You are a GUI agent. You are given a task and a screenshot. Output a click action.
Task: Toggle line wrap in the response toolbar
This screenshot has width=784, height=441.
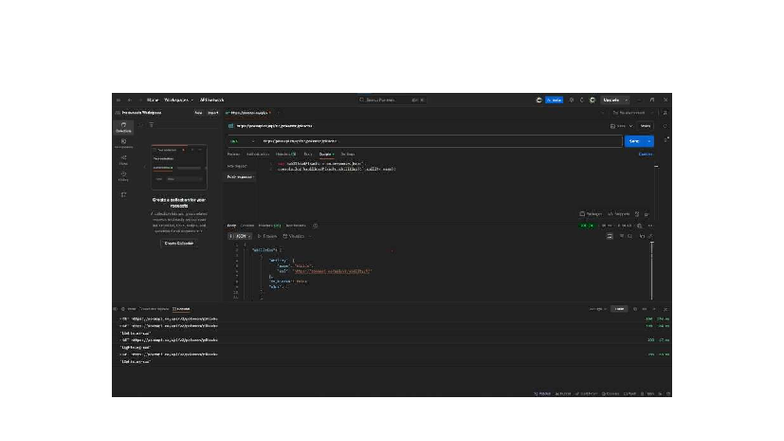click(x=610, y=236)
